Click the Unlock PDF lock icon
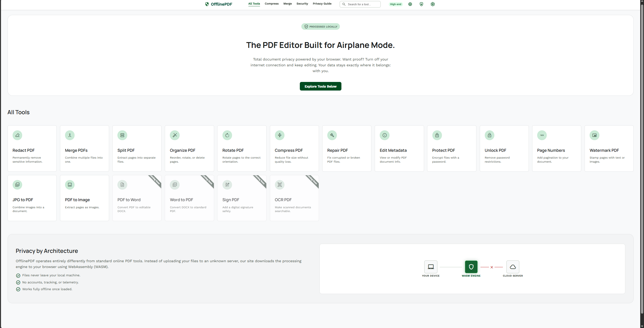 [490, 135]
